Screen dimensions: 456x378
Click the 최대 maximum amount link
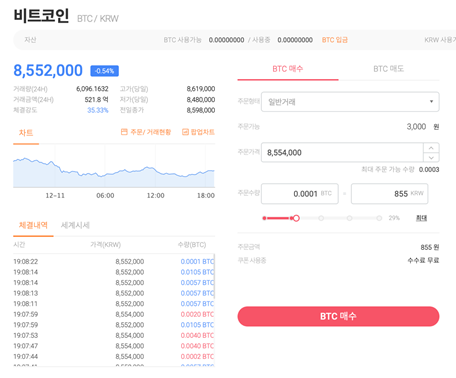421,218
